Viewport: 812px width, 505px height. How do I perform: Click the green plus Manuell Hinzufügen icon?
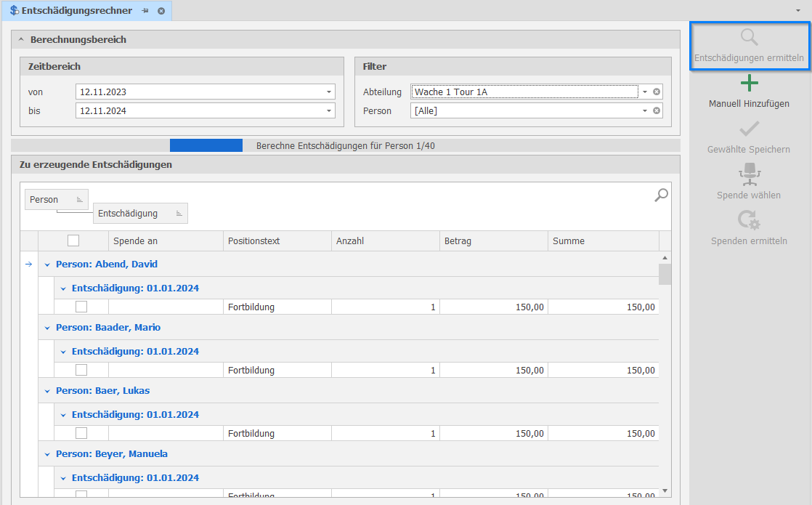tap(749, 83)
